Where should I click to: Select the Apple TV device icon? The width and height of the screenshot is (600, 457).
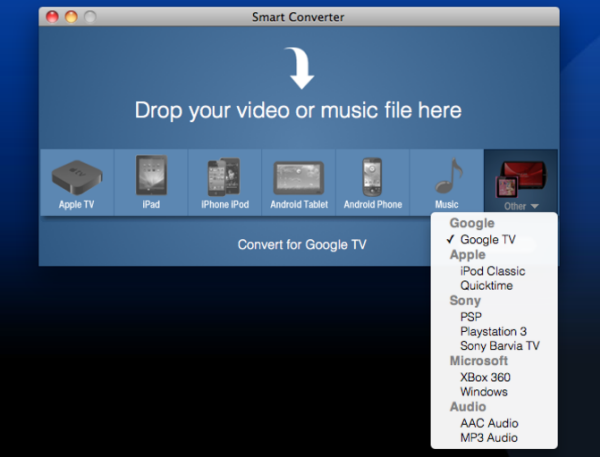[x=76, y=177]
